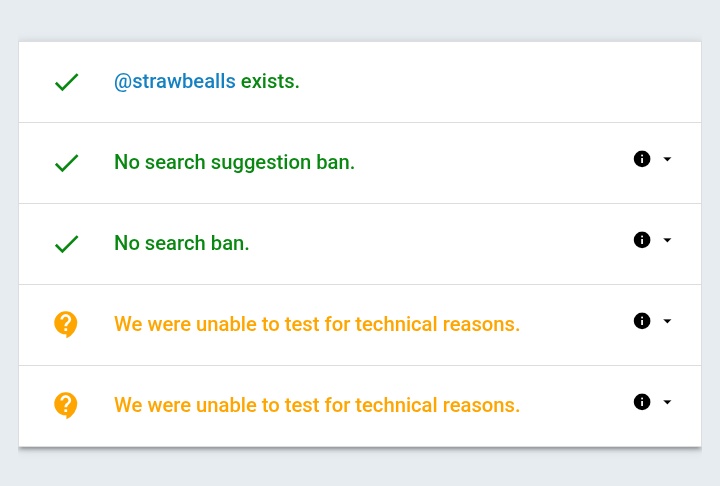Click the checkmark next to No search ban
This screenshot has width=720, height=486.
(x=66, y=244)
